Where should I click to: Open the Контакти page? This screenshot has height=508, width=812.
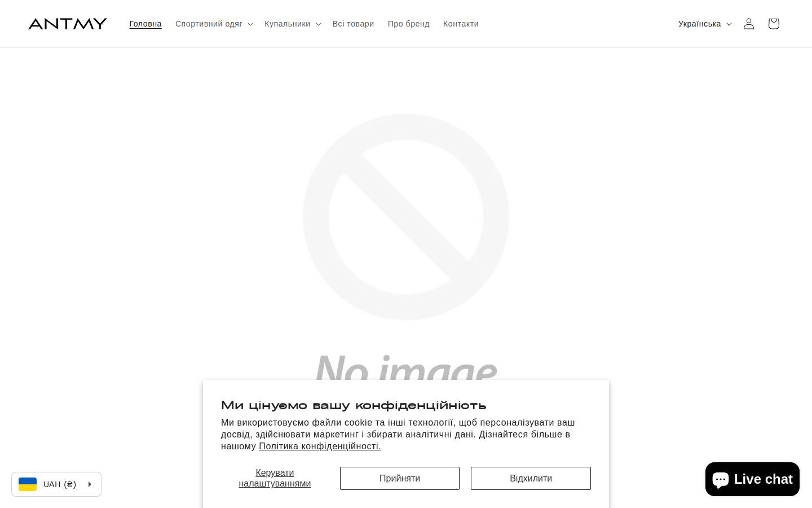tap(461, 24)
